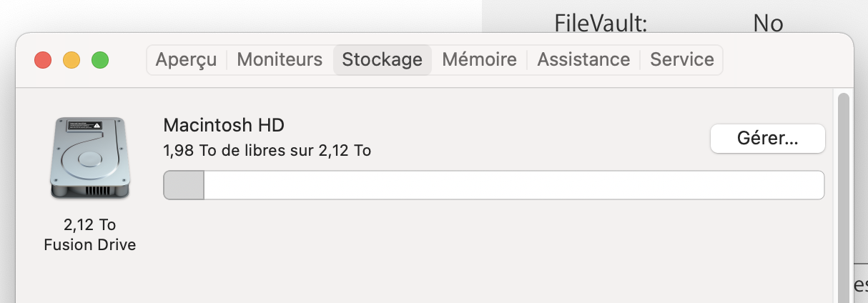Click the Macintosh HD drive icon
Screen dimensions: 868x303
click(89, 159)
